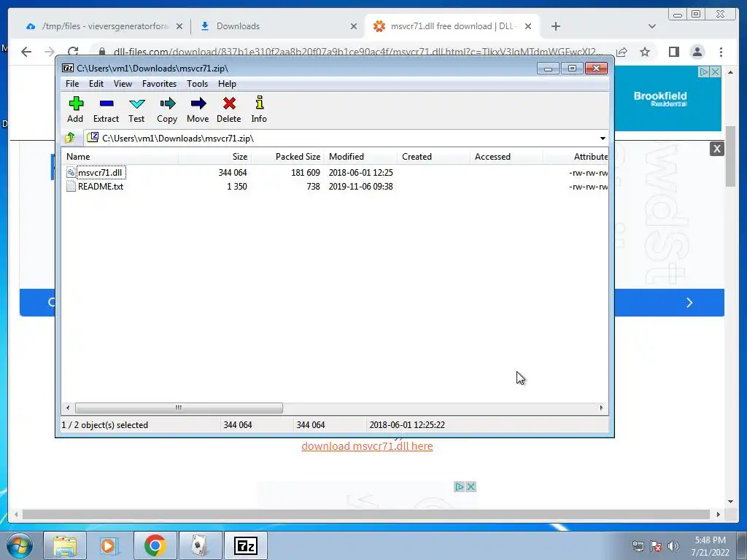Sort by Modified column header
747x560 pixels.
[x=360, y=157]
